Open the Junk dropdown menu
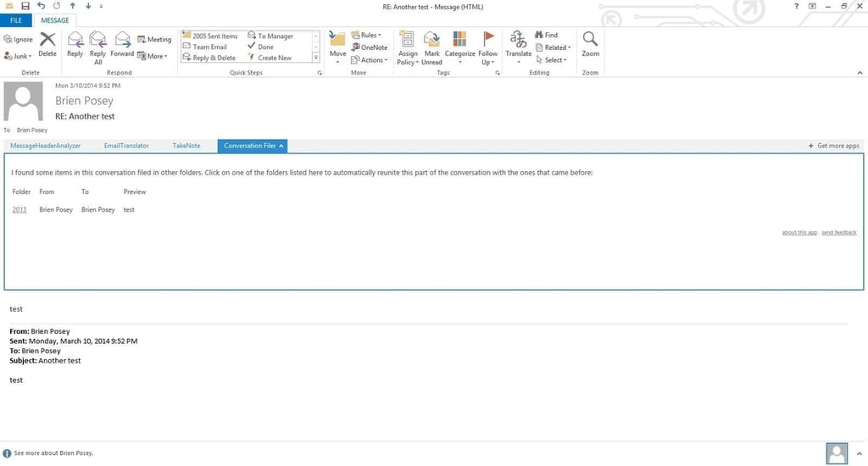 (19, 56)
